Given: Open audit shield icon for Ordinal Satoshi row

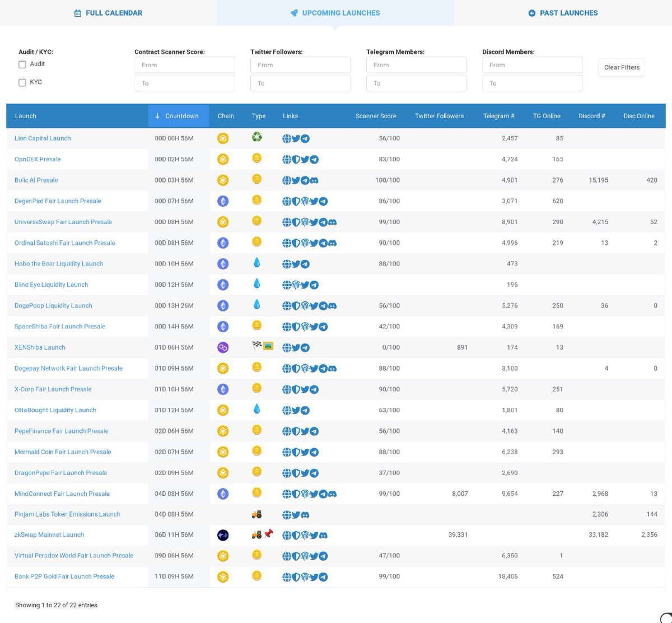Looking at the screenshot, I should [296, 243].
